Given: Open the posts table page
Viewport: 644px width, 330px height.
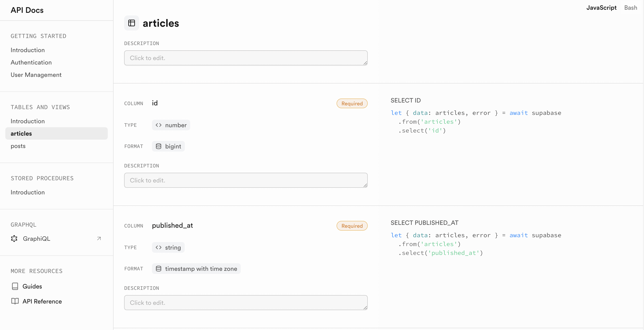Looking at the screenshot, I should point(18,146).
